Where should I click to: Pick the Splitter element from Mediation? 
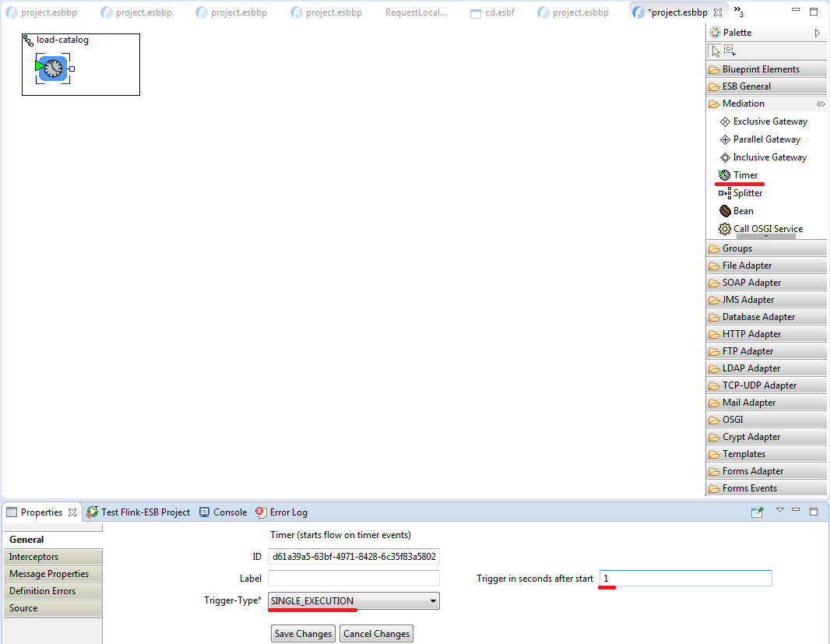(747, 193)
